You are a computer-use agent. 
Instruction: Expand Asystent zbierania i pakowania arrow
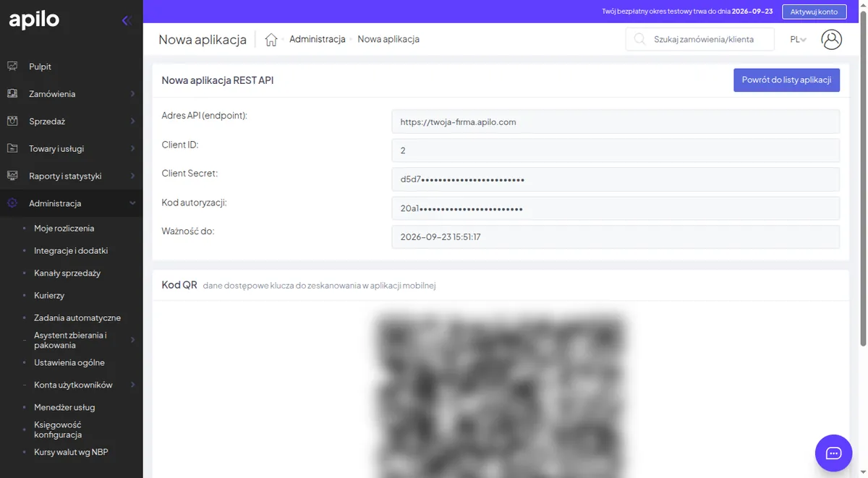132,340
